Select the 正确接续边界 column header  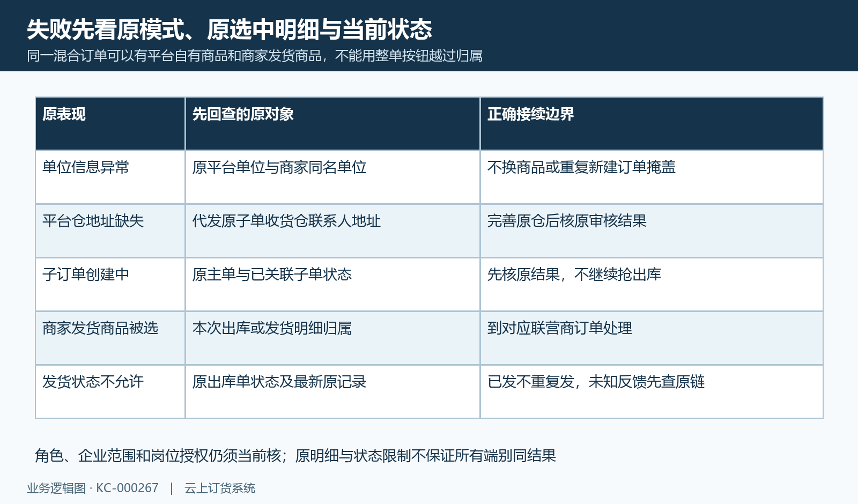pyautogui.click(x=652, y=124)
